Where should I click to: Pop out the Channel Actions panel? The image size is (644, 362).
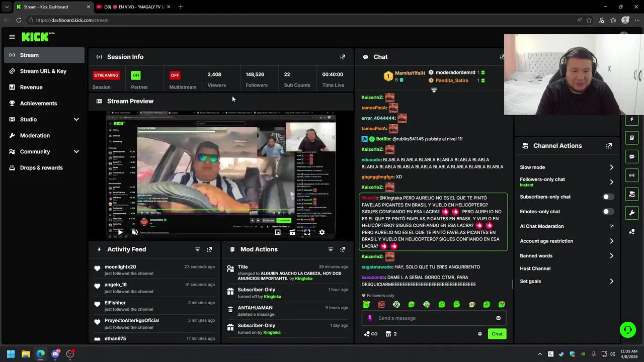(x=609, y=146)
